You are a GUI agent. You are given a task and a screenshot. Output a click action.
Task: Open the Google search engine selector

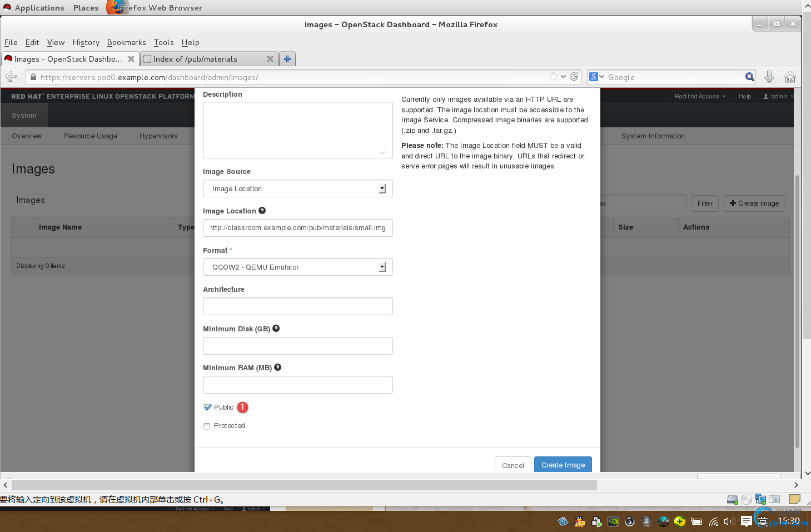(597, 77)
